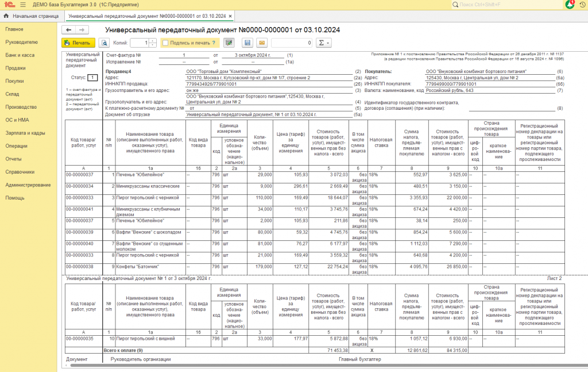588x372 pixels.
Task: Toggle the edit document mode icon
Action: pyautogui.click(x=229, y=43)
